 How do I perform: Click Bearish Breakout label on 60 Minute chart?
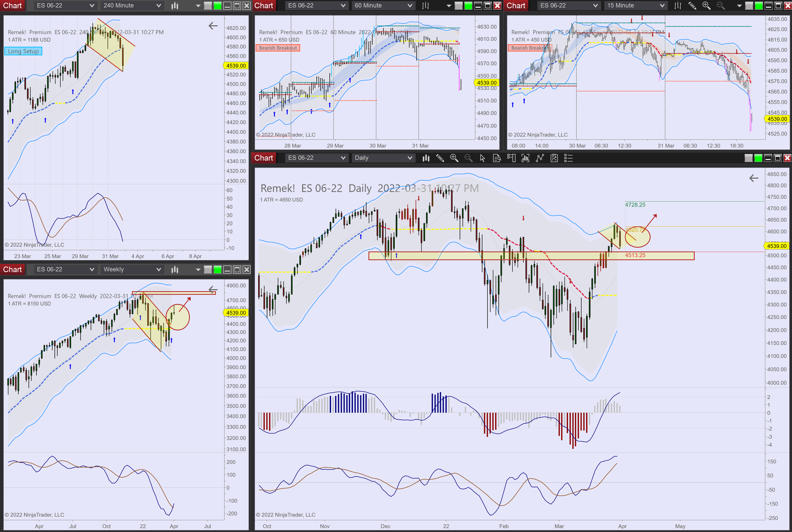coord(278,48)
